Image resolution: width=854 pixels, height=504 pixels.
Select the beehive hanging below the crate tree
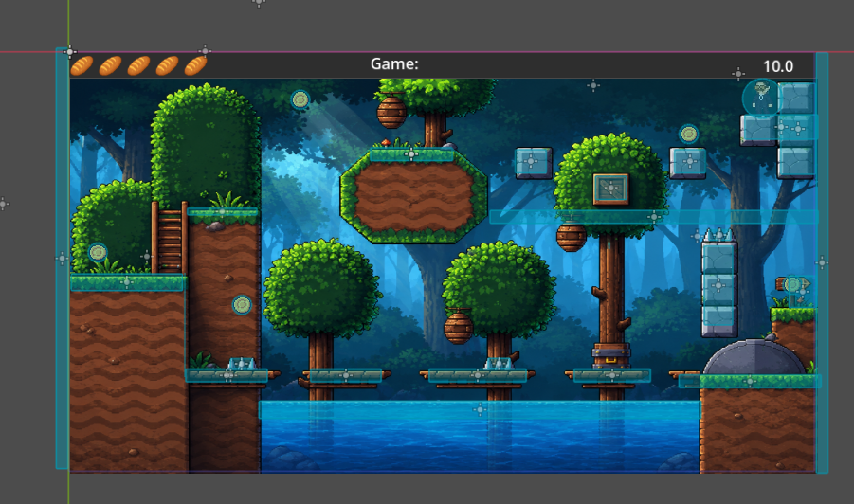point(571,236)
